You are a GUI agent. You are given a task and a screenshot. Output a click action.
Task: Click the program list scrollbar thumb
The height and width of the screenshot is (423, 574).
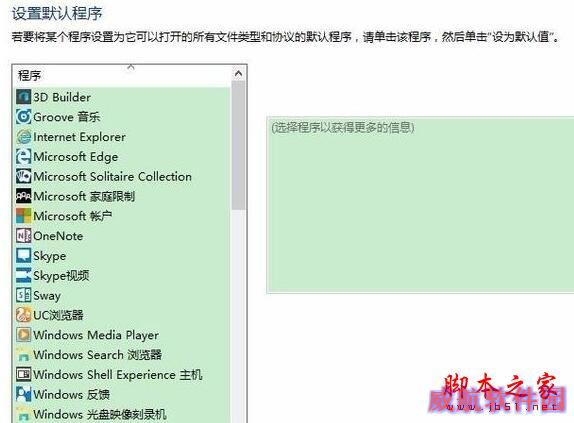click(238, 145)
